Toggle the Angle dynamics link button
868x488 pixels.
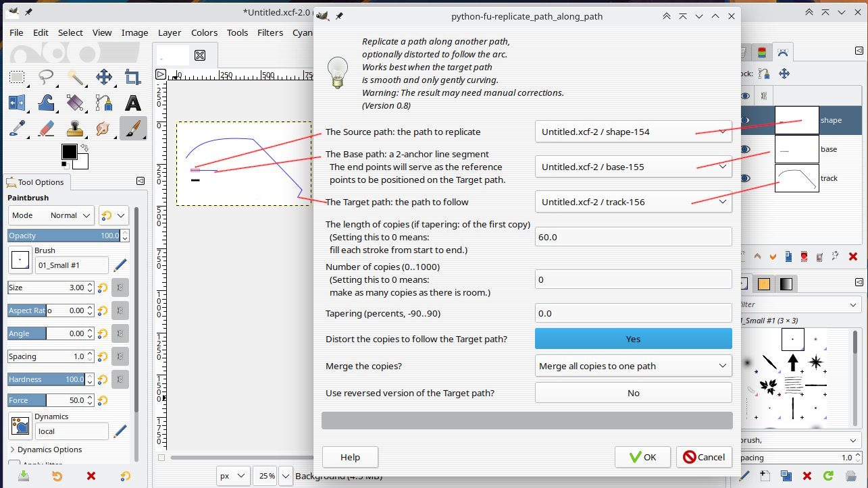pos(120,333)
